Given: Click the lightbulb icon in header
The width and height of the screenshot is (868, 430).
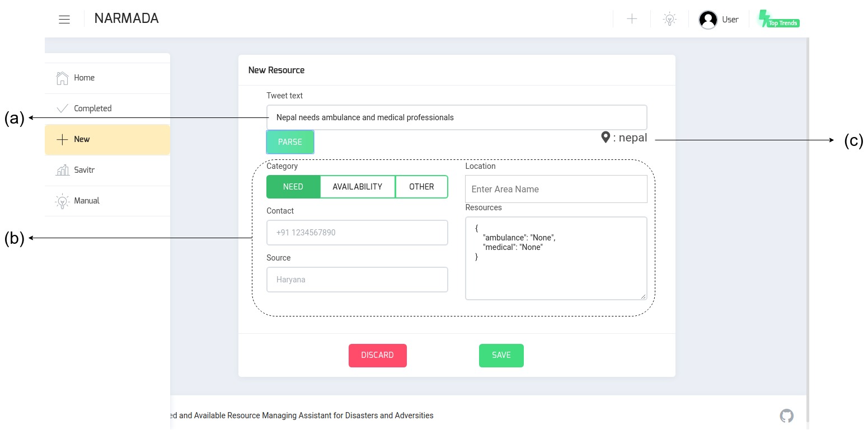Looking at the screenshot, I should point(669,19).
